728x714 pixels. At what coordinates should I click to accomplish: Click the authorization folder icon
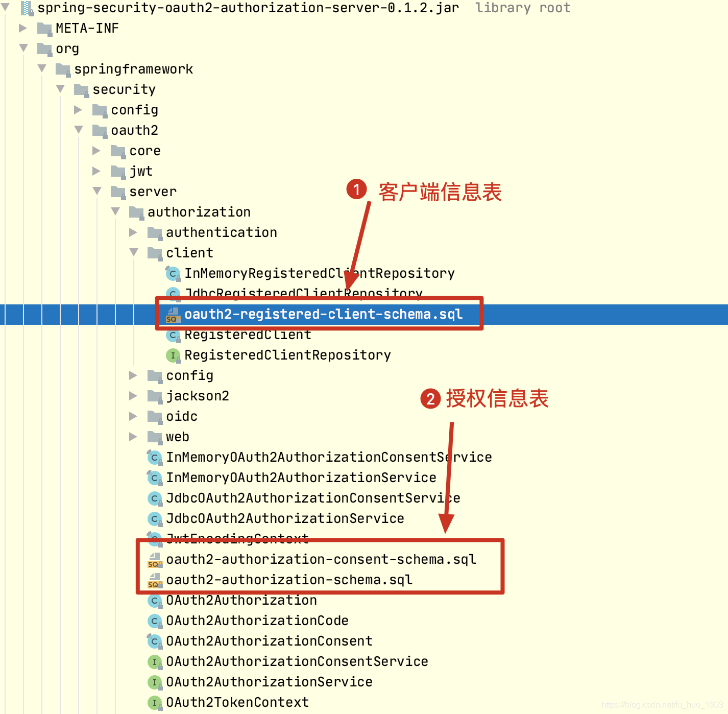click(x=136, y=212)
